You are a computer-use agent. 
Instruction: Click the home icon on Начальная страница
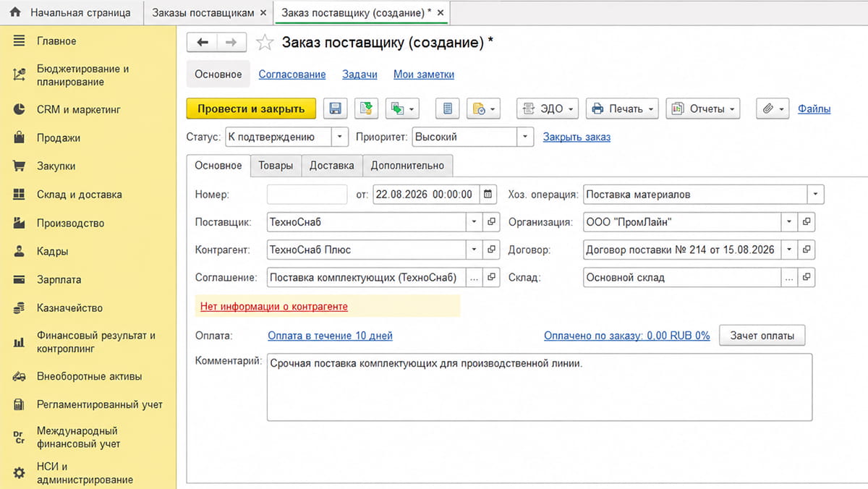coord(16,13)
